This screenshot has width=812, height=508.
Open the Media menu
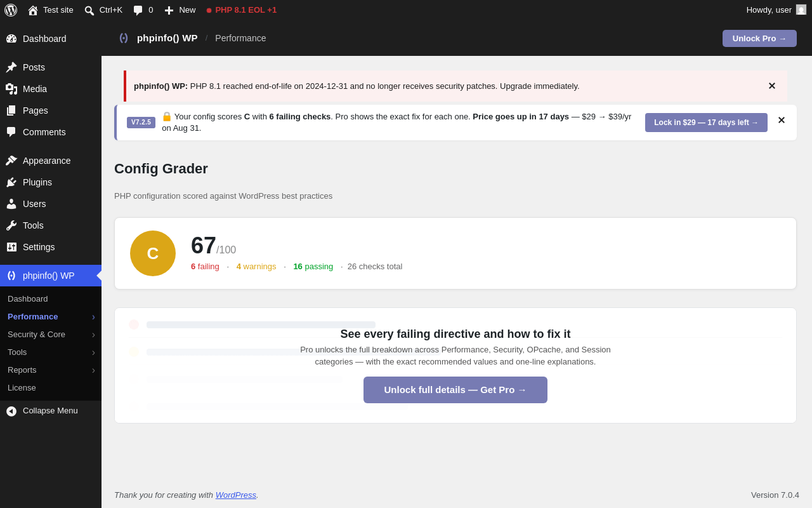tap(51, 89)
